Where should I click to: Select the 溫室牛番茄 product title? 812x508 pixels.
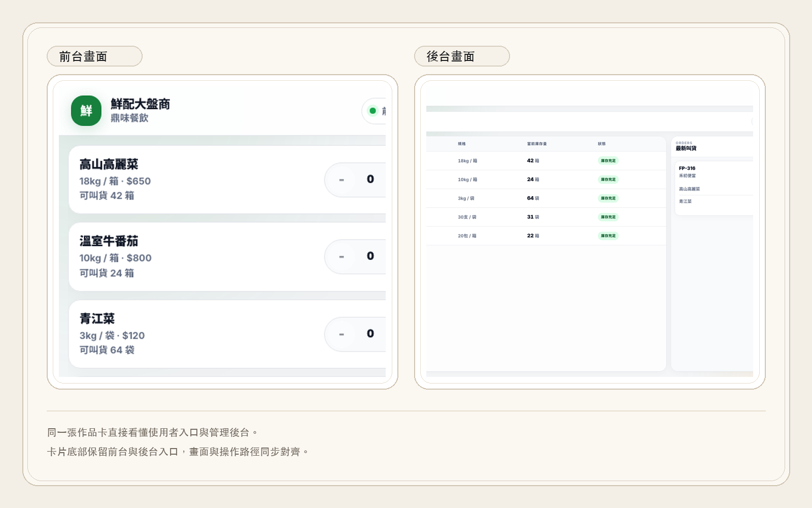pos(109,241)
